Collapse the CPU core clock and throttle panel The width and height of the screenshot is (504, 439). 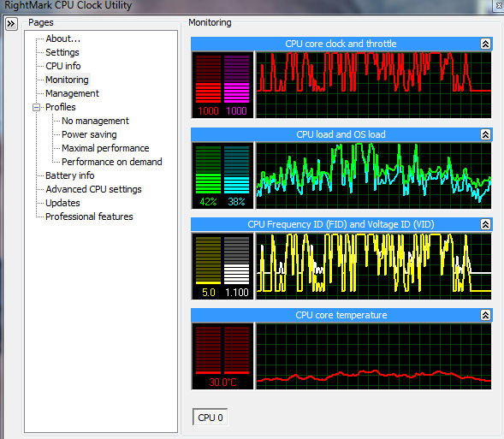point(485,44)
